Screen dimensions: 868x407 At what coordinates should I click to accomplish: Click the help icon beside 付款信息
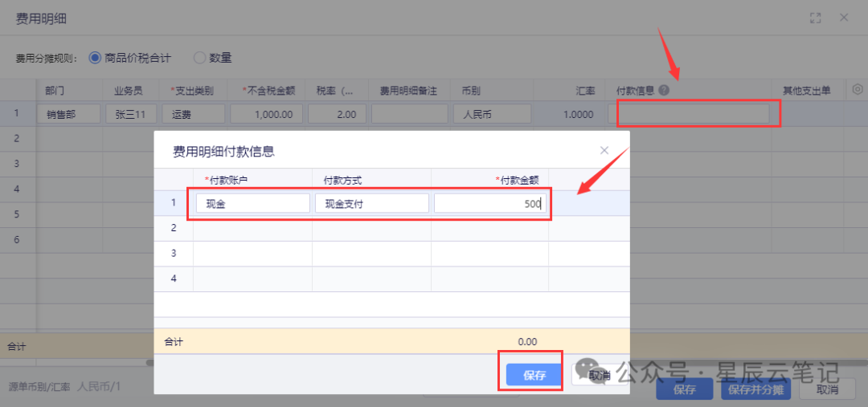(664, 91)
